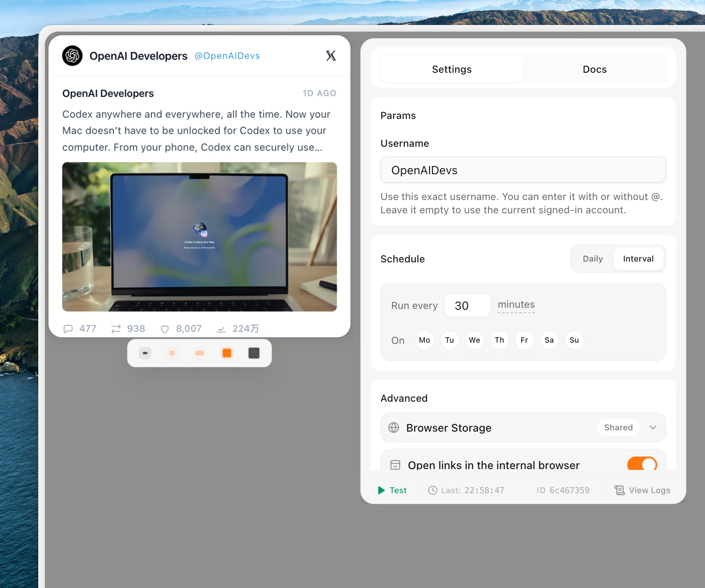Toggle the Tu weekday
705x588 pixels.
(x=449, y=340)
